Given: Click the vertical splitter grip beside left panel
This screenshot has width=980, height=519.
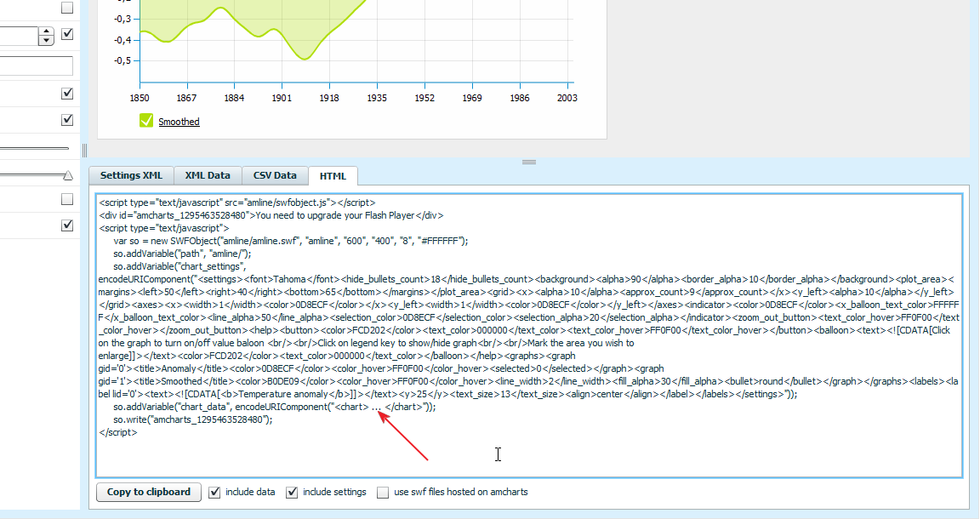Looking at the screenshot, I should pos(84,150).
